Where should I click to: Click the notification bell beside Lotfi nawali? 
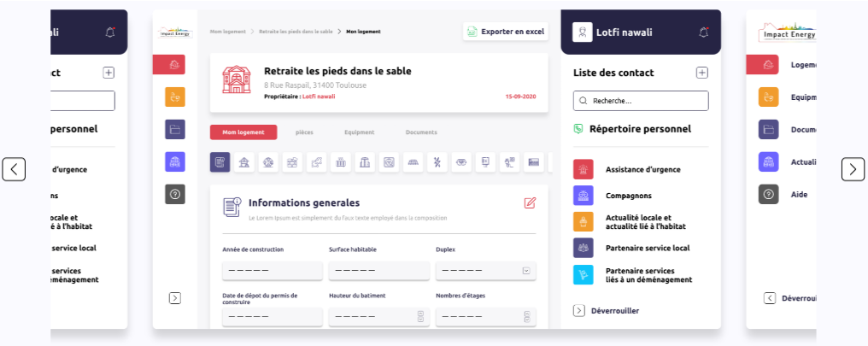(703, 32)
